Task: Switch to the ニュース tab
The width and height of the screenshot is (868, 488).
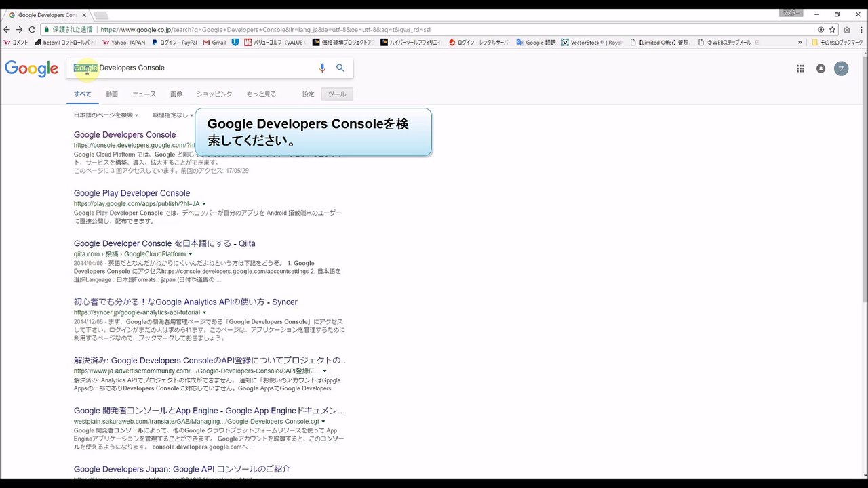Action: [144, 94]
